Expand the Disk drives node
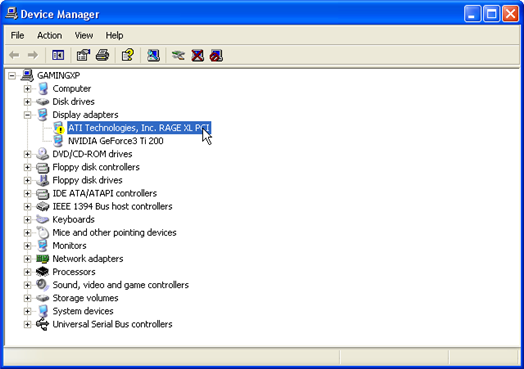Viewport: 524px width, 369px height. click(x=27, y=102)
